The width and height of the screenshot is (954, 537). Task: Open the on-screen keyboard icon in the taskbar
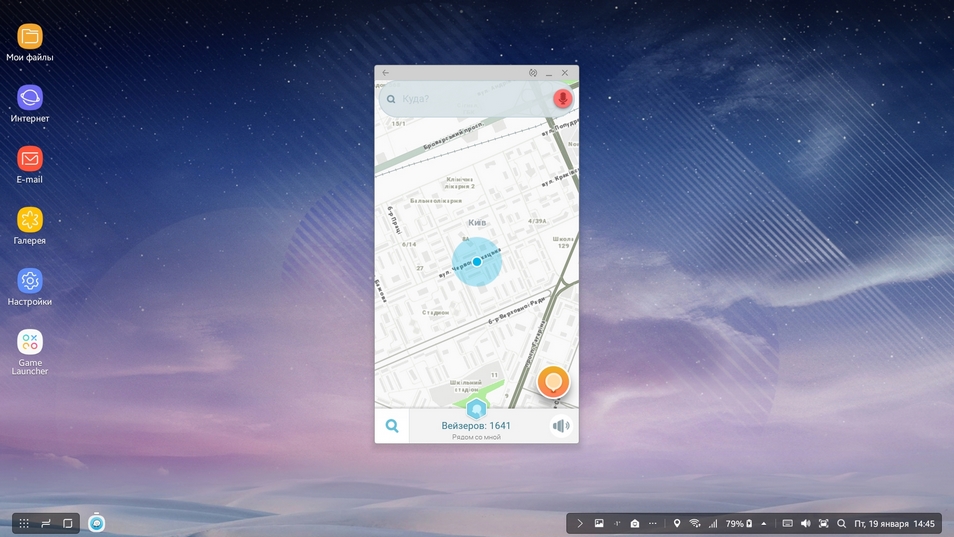pos(787,523)
